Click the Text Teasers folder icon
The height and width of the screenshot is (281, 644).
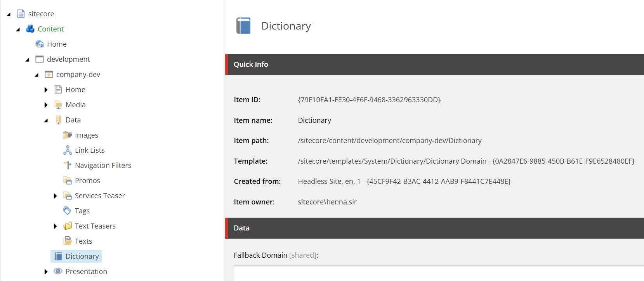[68, 226]
